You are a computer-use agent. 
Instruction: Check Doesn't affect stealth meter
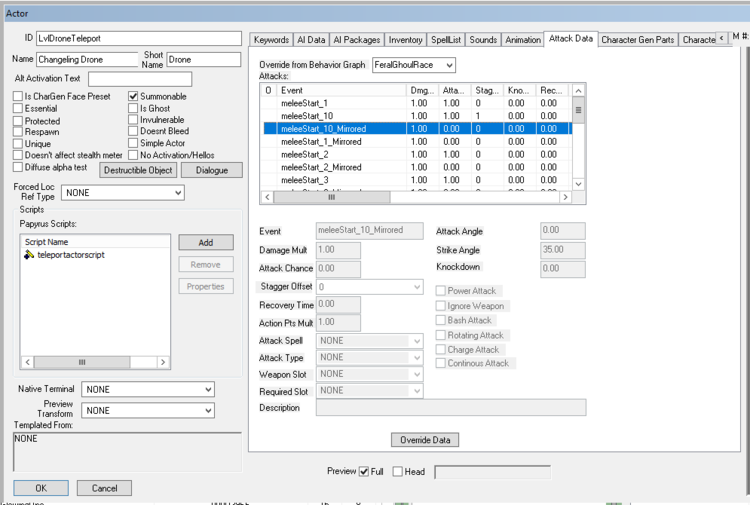[18, 155]
